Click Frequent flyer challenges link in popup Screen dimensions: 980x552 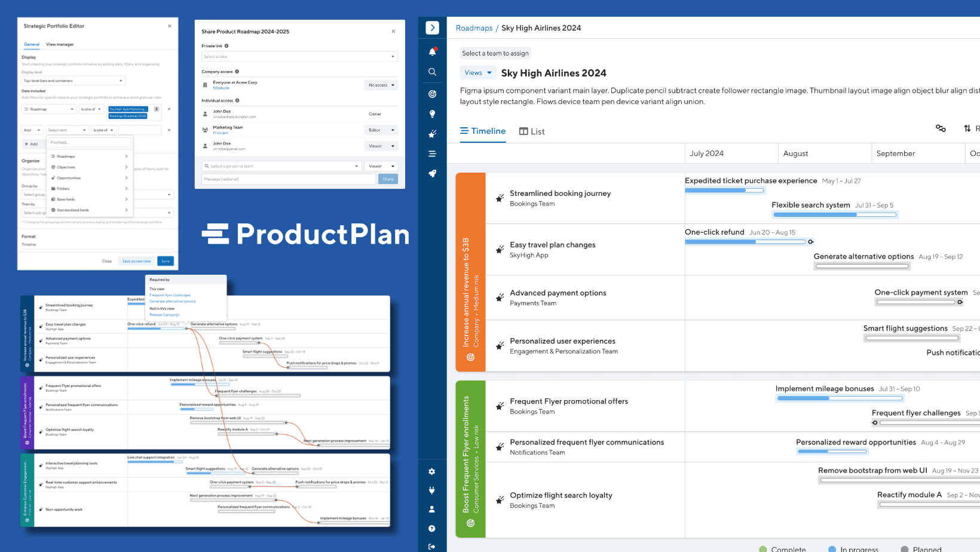(170, 295)
